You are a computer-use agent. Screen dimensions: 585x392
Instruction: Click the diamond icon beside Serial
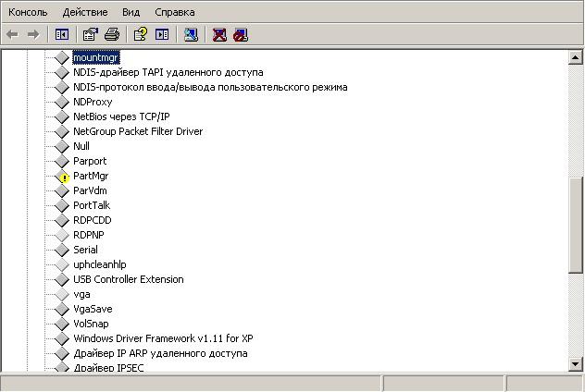click(62, 250)
